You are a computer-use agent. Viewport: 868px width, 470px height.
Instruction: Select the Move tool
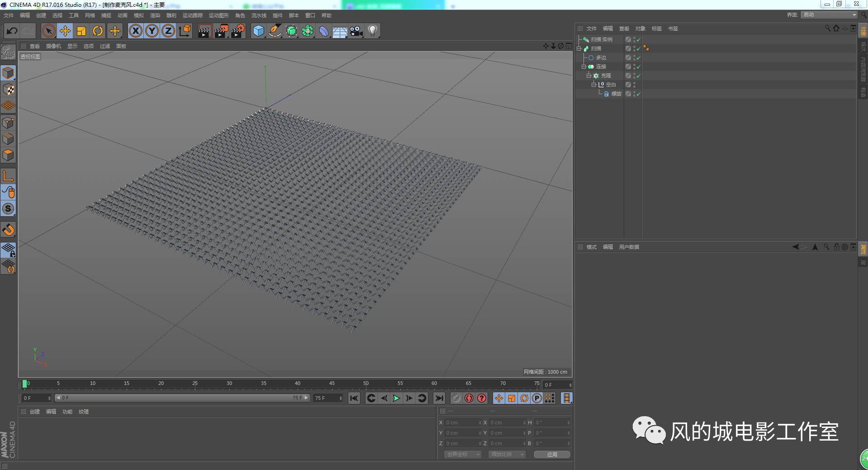pyautogui.click(x=65, y=31)
